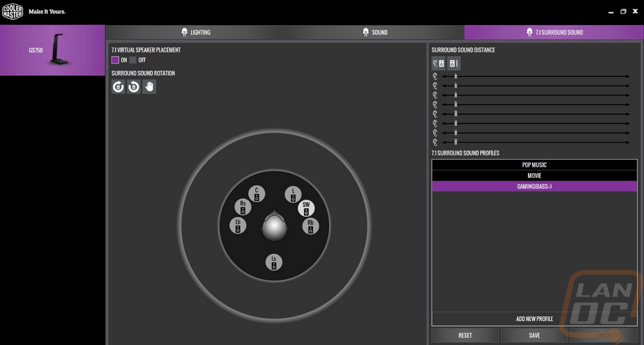Click the Cooler Master logo

point(13,12)
